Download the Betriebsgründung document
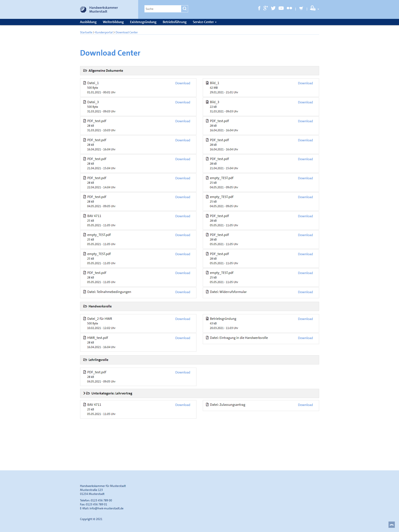 (x=305, y=319)
